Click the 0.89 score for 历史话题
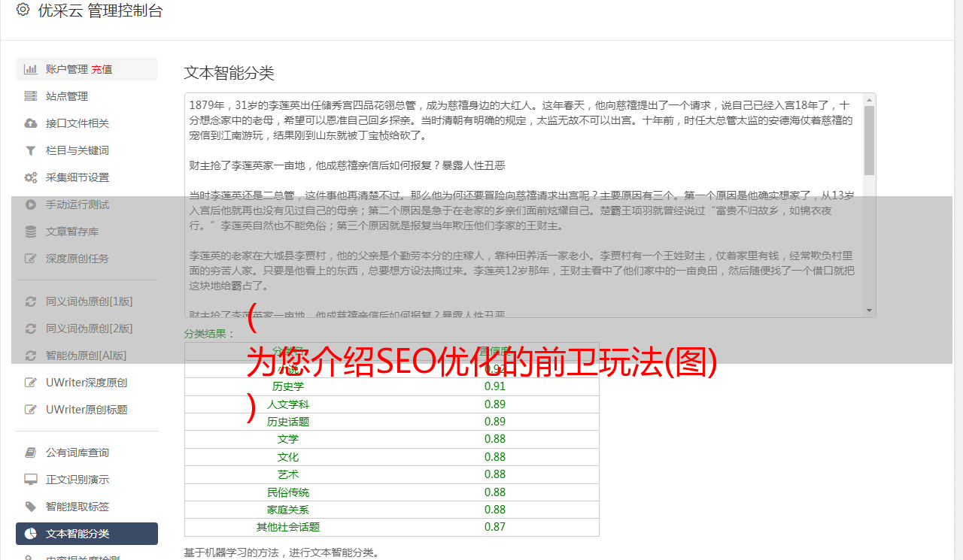 pos(495,422)
